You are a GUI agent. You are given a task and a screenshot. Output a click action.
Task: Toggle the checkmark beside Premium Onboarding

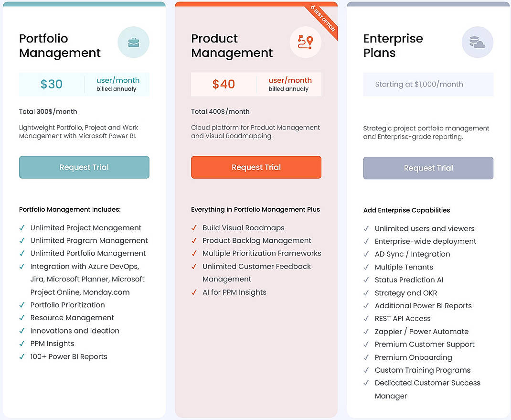(366, 357)
